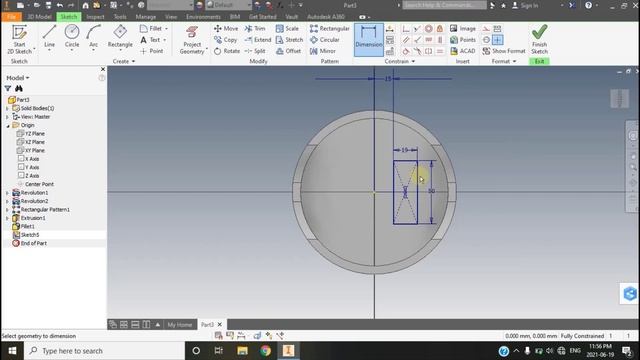
Task: Click Finish Sketch
Action: click(x=539, y=40)
